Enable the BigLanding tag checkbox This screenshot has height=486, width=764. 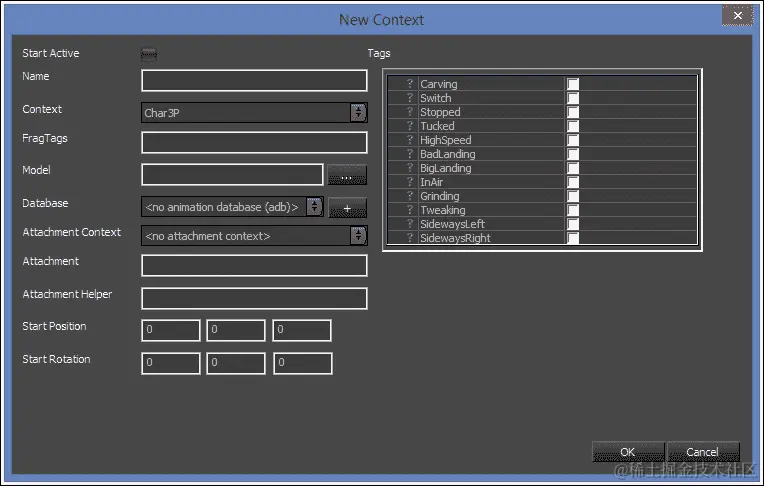(x=573, y=168)
